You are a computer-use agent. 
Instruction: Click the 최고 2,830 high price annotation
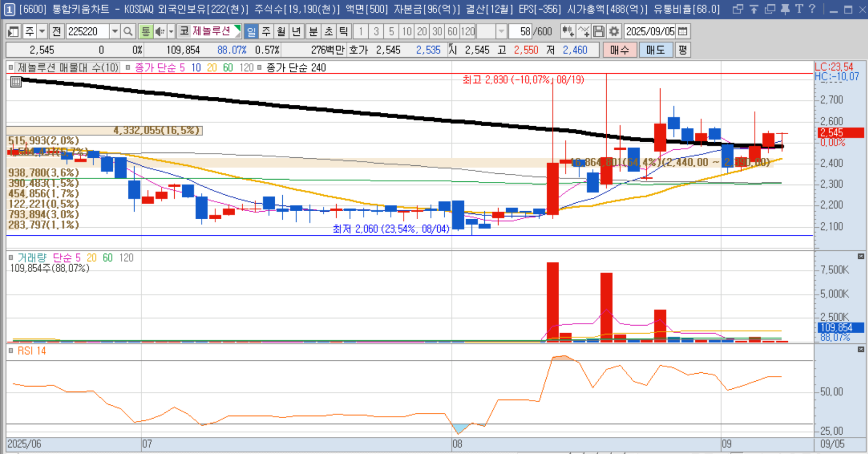pyautogui.click(x=523, y=80)
